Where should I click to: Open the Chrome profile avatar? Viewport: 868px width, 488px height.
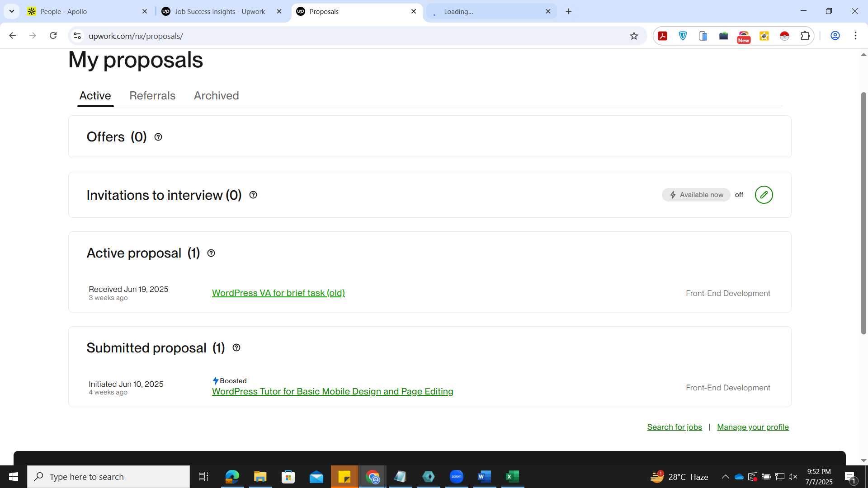pos(835,36)
